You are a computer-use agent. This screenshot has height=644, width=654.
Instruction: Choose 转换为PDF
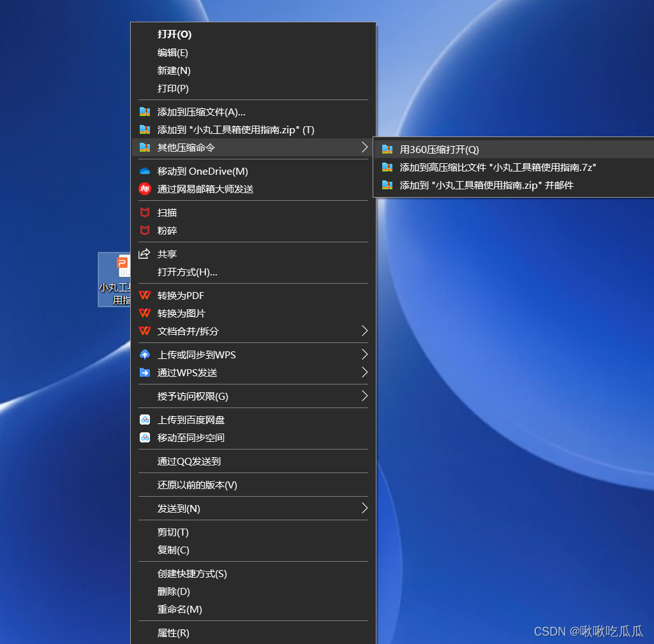pos(253,295)
